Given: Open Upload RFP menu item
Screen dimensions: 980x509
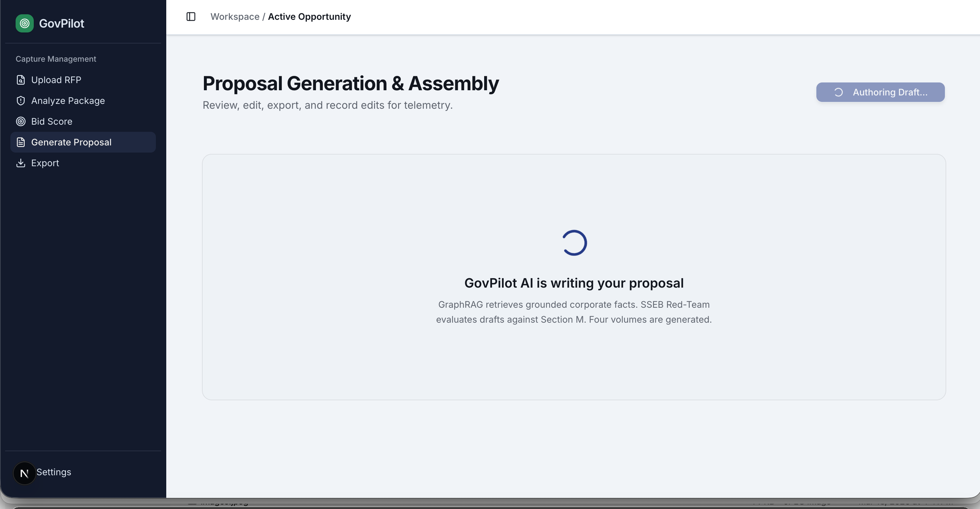Looking at the screenshot, I should click(x=56, y=80).
